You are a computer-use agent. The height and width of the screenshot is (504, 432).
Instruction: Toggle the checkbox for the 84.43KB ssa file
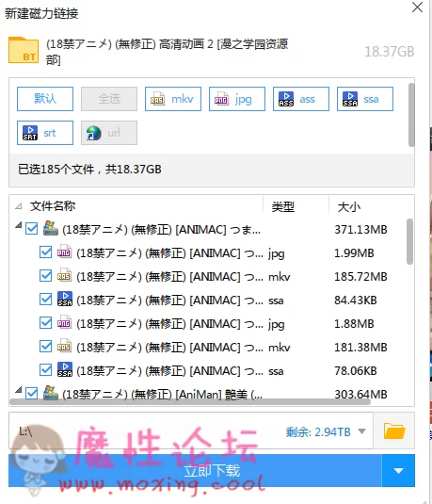point(45,300)
